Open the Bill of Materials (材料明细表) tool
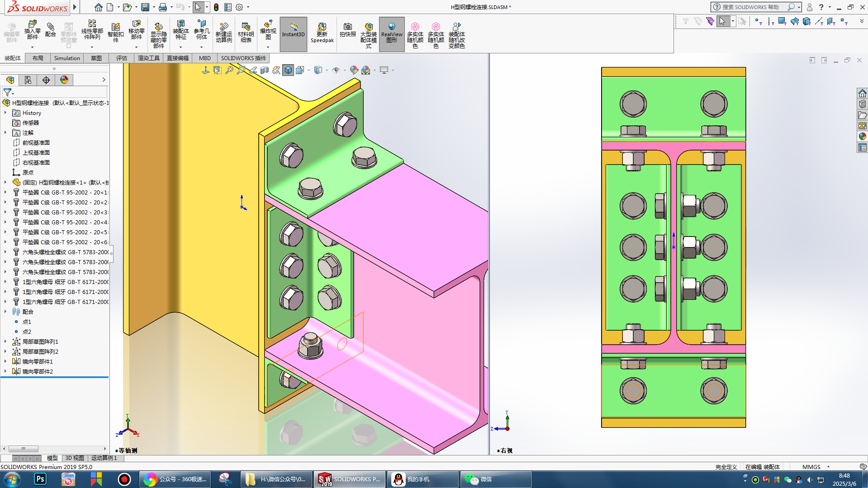The image size is (868, 488). 246,33
